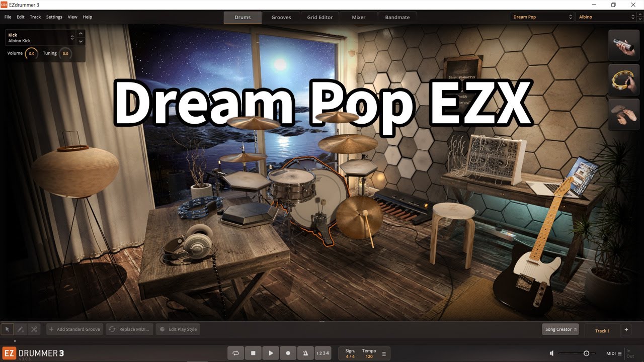Screen dimensions: 644x362
Task: Open the Settings menu
Action: (x=54, y=17)
